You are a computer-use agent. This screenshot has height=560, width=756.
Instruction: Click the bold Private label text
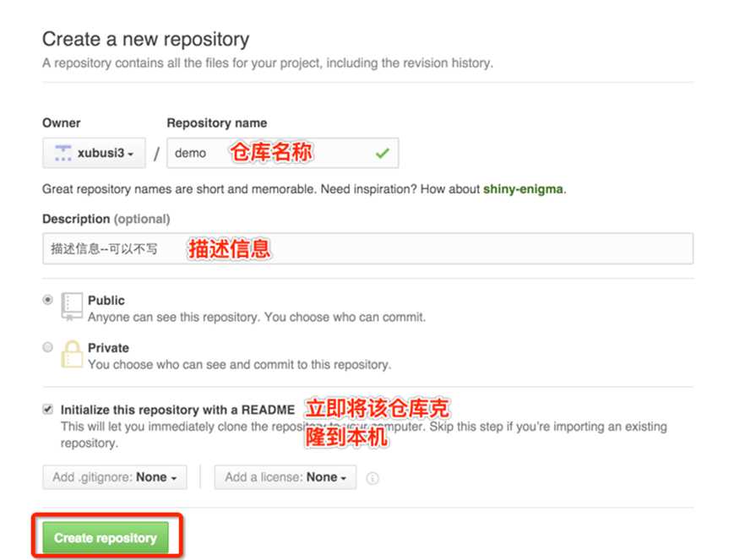pos(108,347)
